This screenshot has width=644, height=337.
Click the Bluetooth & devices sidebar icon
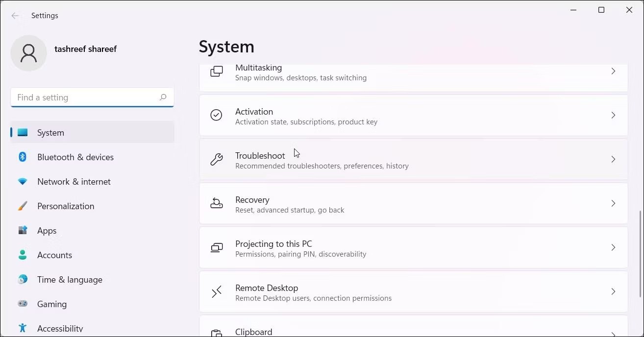23,157
